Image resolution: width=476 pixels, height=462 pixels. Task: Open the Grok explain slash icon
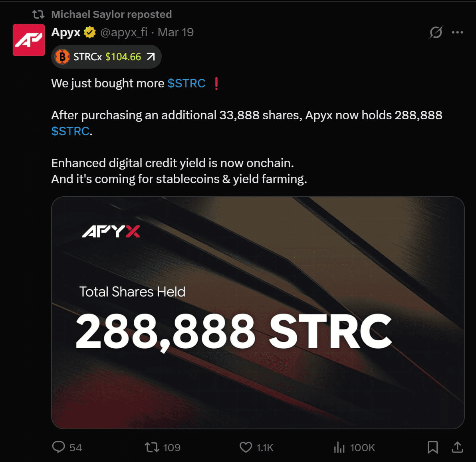click(436, 32)
